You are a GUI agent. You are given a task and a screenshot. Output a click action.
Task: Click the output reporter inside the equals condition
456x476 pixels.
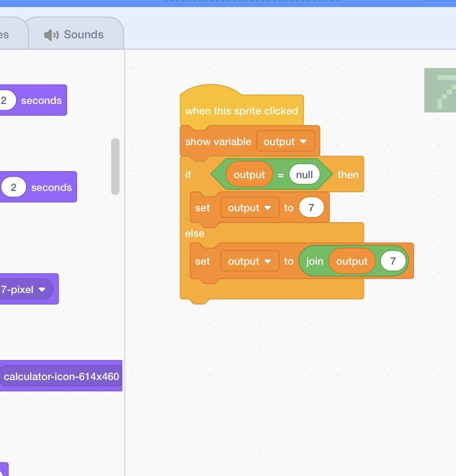tap(249, 175)
